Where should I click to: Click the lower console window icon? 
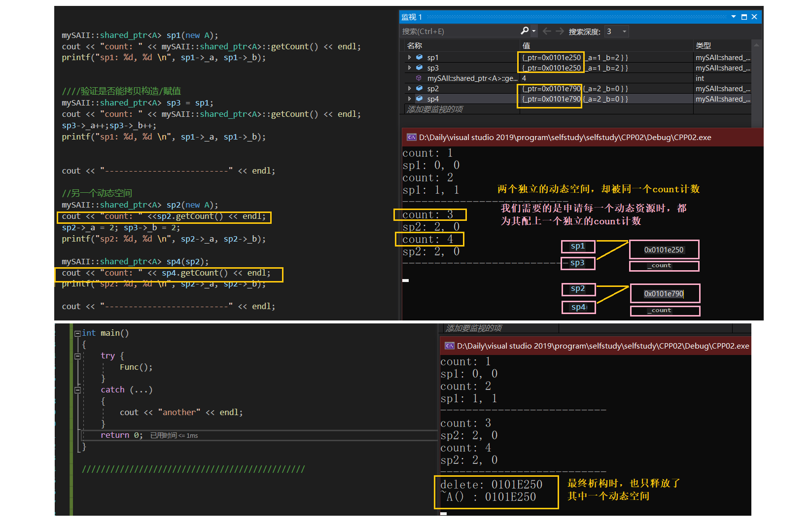[449, 346]
